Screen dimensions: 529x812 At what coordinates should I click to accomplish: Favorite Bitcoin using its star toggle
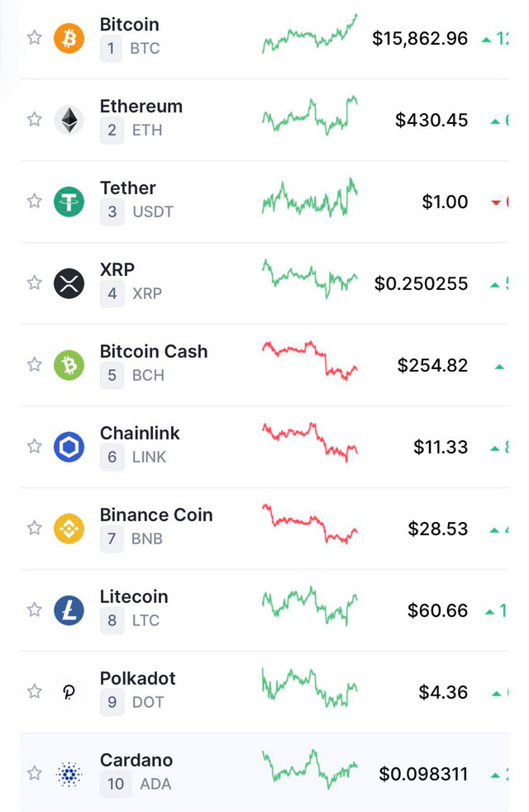pos(34,36)
